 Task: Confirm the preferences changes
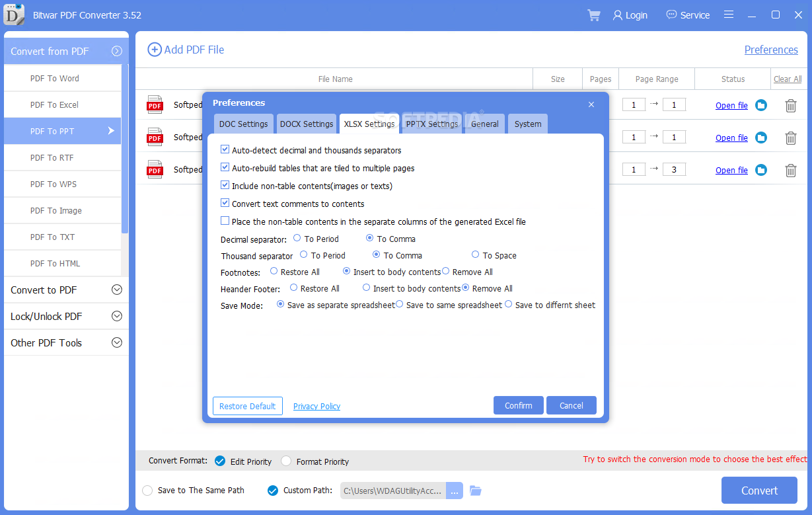(519, 405)
